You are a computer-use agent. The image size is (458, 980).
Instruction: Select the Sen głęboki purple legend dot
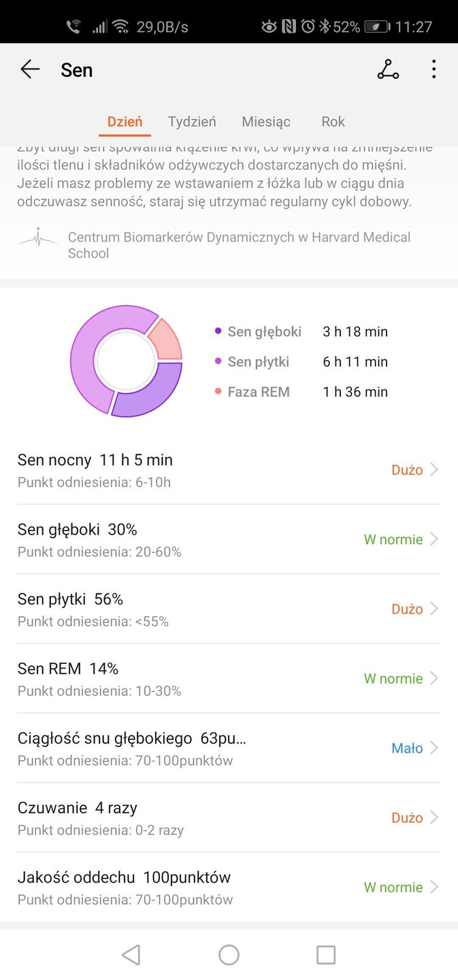tap(217, 332)
